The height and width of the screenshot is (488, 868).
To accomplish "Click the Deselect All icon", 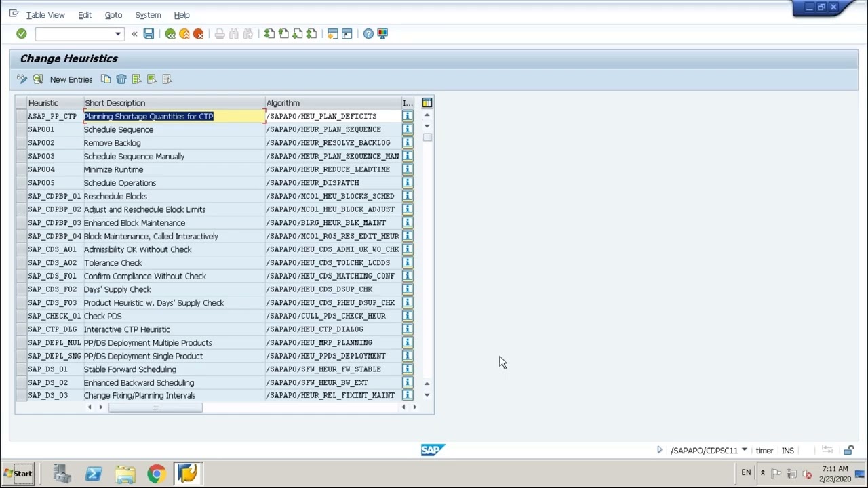I will point(167,79).
